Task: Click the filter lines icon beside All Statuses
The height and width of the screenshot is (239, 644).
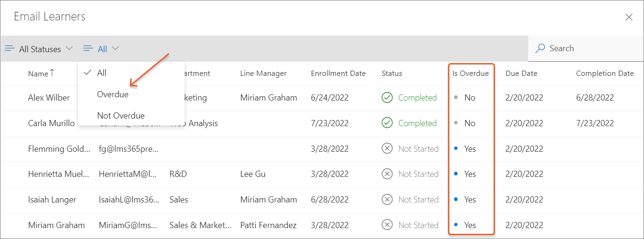Action: pyautogui.click(x=10, y=48)
